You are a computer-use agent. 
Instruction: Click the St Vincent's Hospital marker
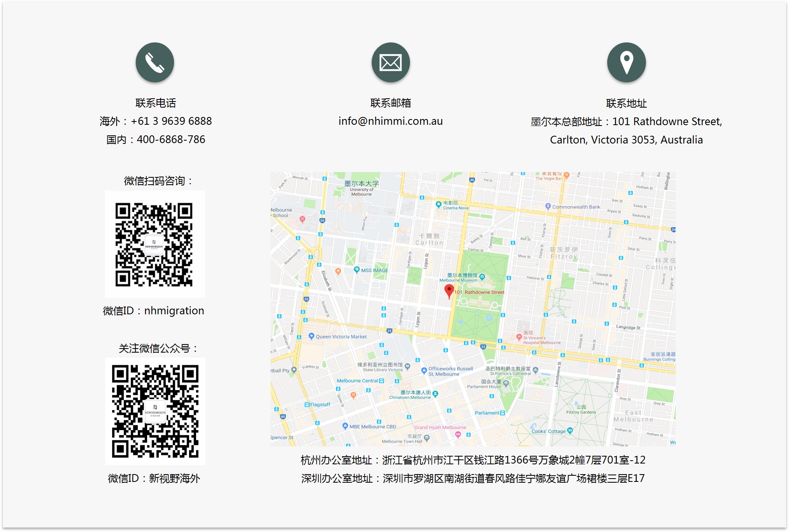[519, 337]
